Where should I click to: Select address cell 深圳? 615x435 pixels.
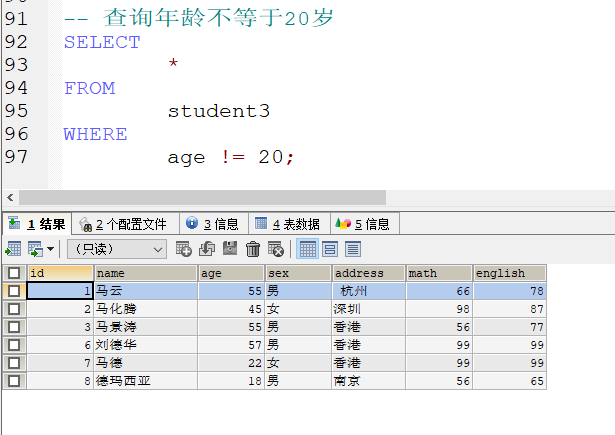point(369,309)
